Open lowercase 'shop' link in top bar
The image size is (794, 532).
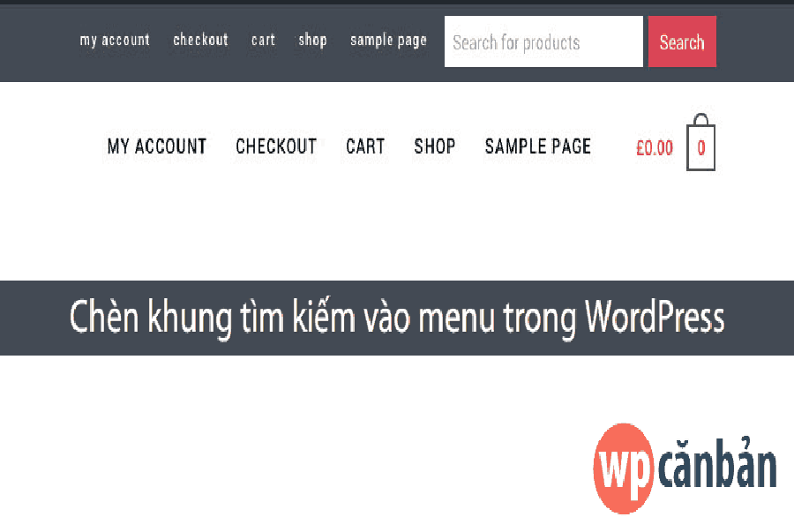tap(312, 40)
